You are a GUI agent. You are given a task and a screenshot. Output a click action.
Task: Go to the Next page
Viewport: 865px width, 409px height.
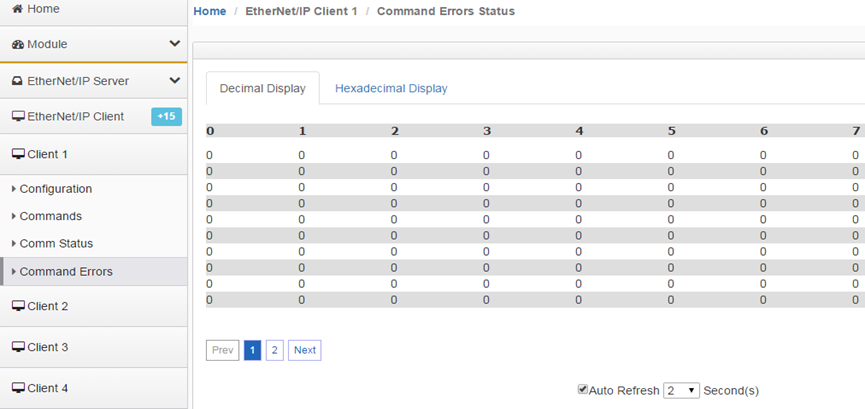pos(305,350)
